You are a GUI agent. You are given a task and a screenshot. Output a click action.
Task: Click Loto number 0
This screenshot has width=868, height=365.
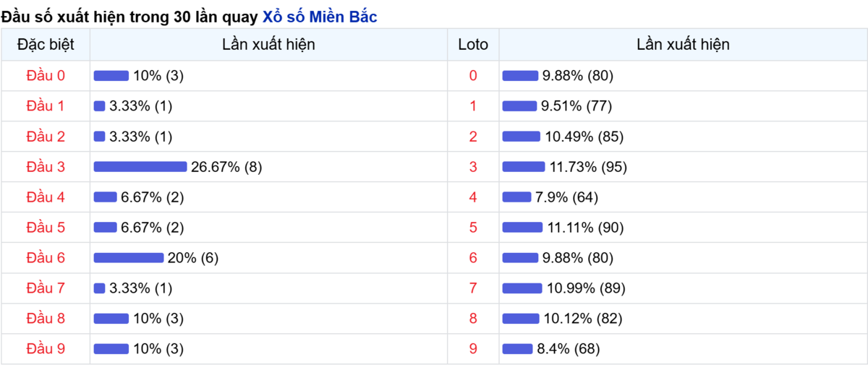coord(473,76)
